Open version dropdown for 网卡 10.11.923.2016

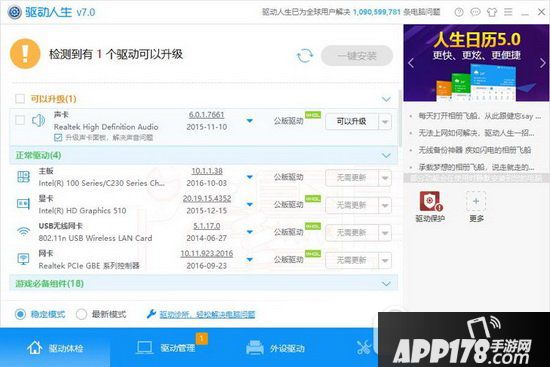(250, 260)
